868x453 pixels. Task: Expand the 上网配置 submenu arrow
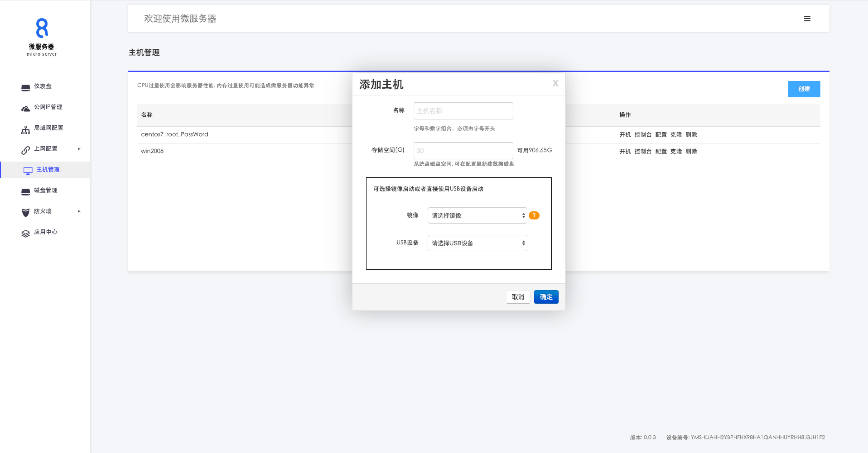coord(79,149)
